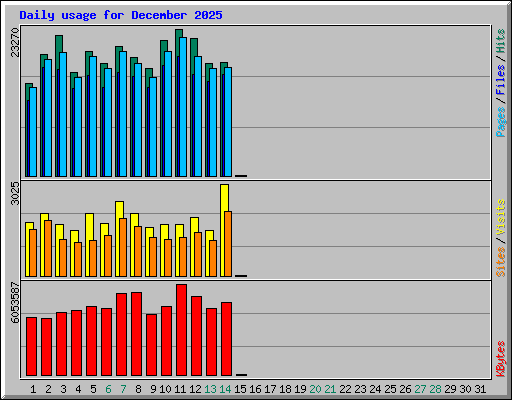Select the cyan Pages bar for day 11

pyautogui.click(x=183, y=107)
